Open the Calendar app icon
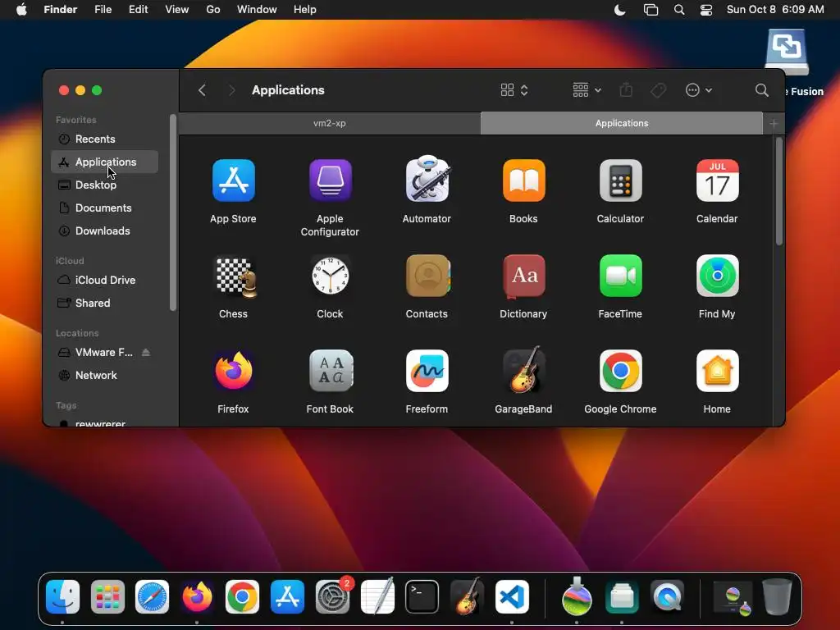The height and width of the screenshot is (630, 840). (717, 180)
